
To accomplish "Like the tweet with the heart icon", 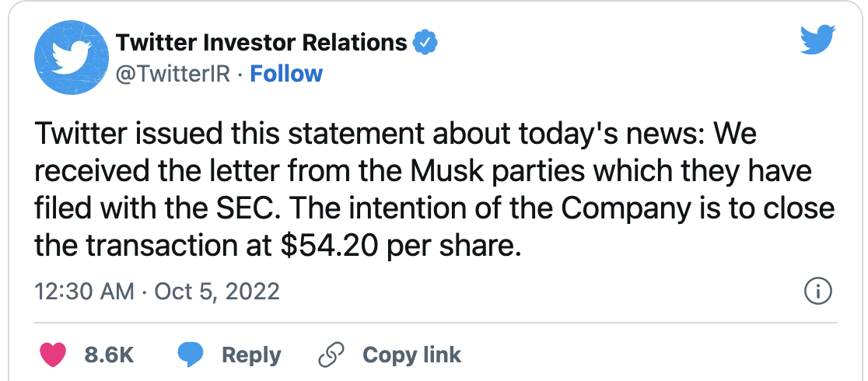I will 54,355.
